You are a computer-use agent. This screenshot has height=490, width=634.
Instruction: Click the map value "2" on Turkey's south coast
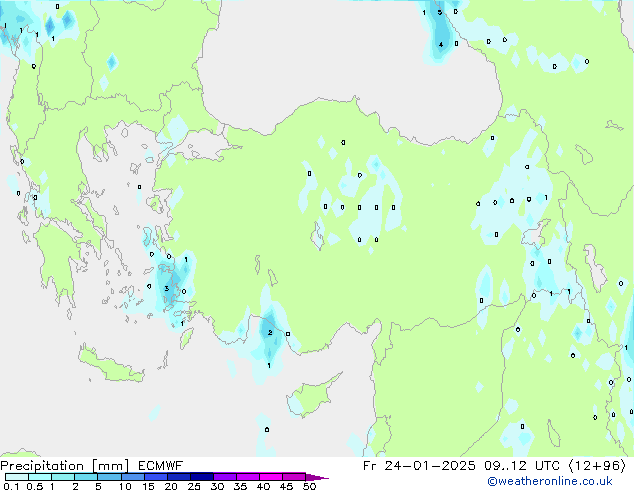coord(270,333)
